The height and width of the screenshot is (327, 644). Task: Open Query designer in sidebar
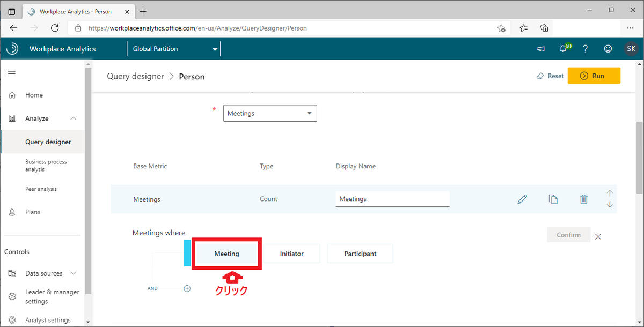tap(42, 142)
